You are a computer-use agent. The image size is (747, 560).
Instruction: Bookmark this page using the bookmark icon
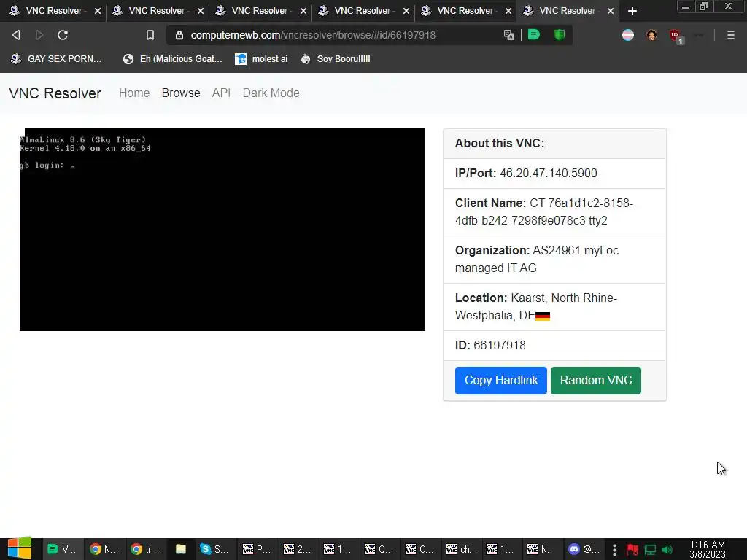(150, 35)
